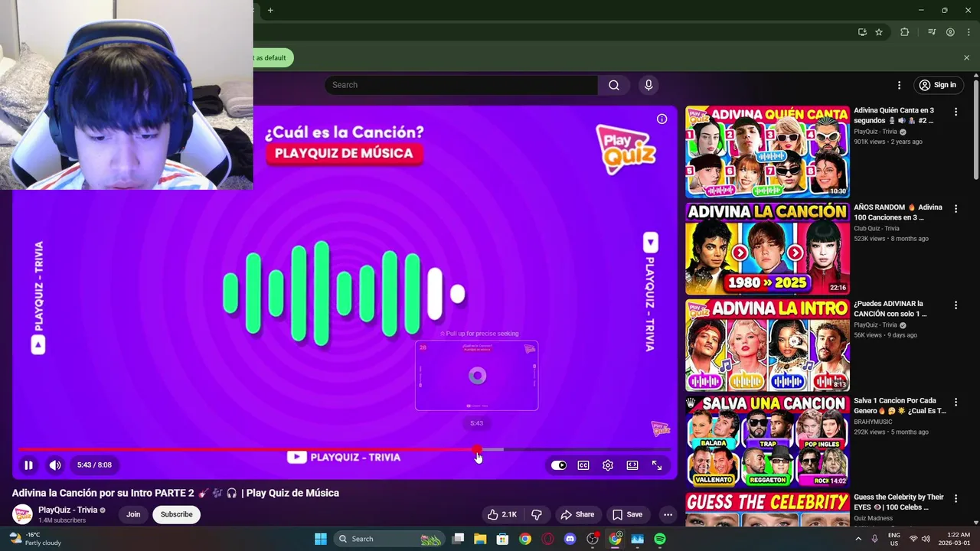Screen dimensions: 980x551
Task: Open clock and date panel
Action: click(x=959, y=539)
